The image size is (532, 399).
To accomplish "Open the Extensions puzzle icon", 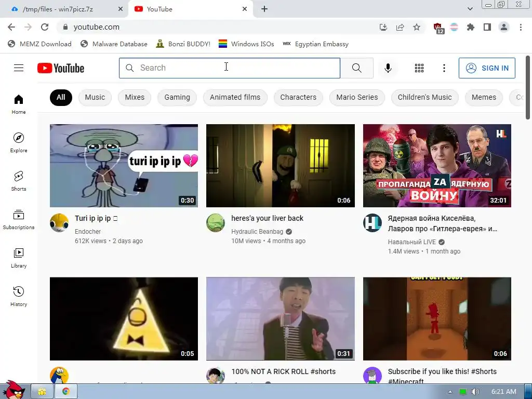I will 470,27.
